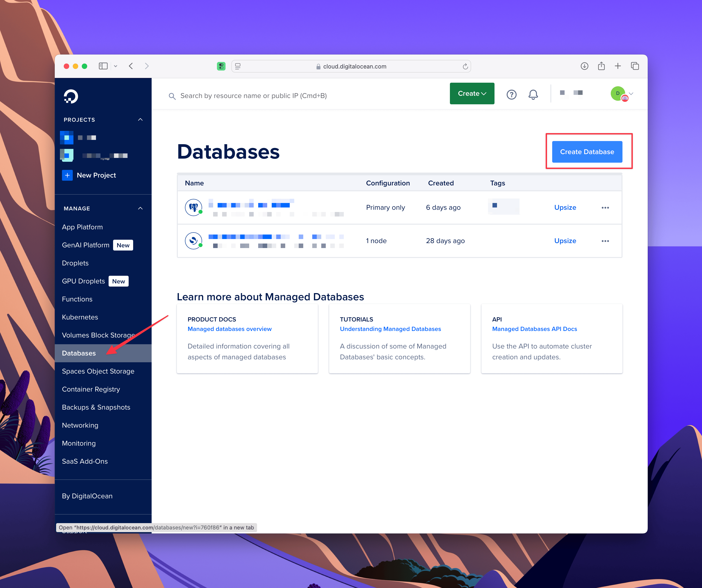
Task: Go back in Safari
Action: click(131, 66)
